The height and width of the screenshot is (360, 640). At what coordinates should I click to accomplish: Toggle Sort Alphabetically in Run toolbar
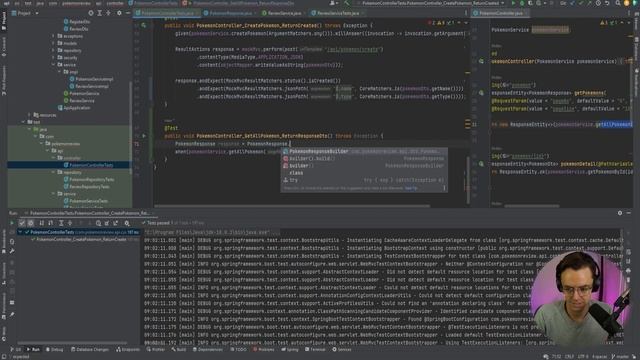click(41, 223)
